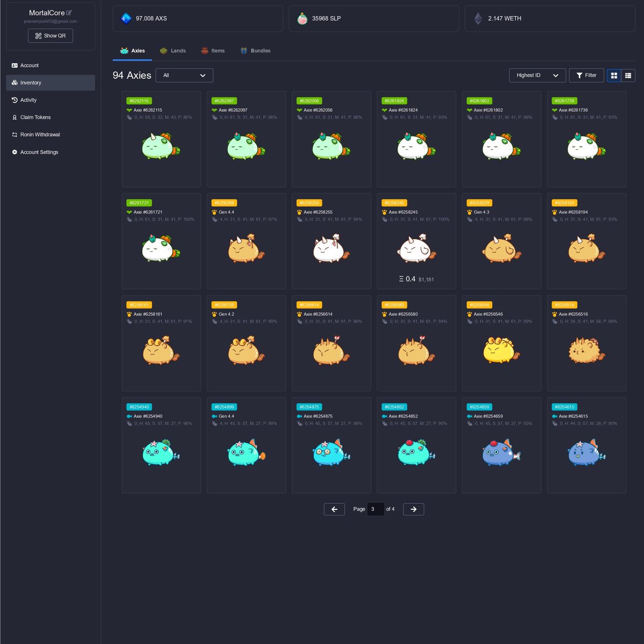Open the Axies tab

pos(132,51)
